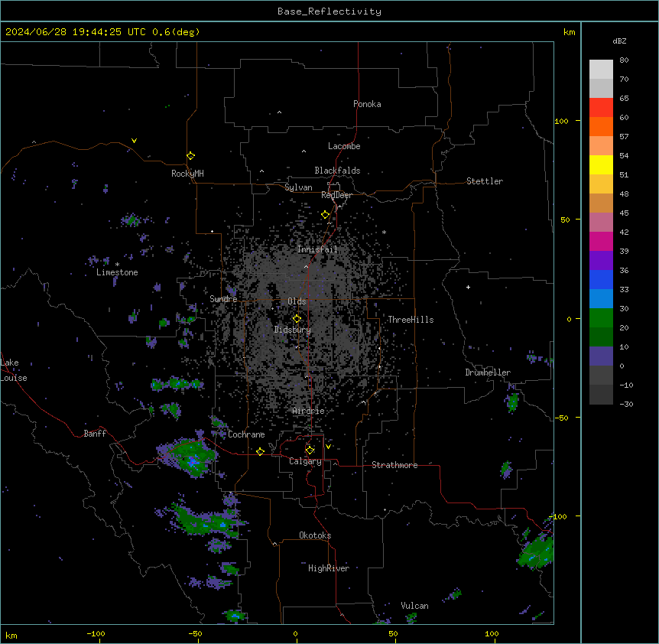The image size is (659, 644).
Task: Click the -100 km tick on bottom axis
Action: [96, 633]
